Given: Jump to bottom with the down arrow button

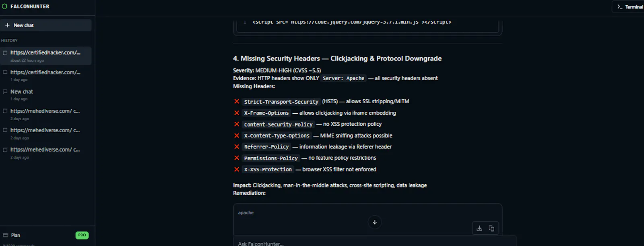Looking at the screenshot, I should pyautogui.click(x=375, y=222).
